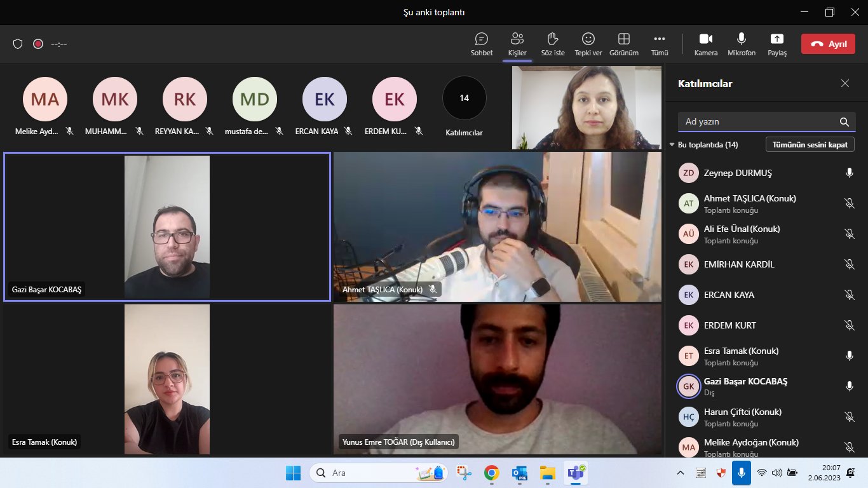Open the Windows Start menu
Image resolution: width=868 pixels, height=488 pixels.
(293, 473)
